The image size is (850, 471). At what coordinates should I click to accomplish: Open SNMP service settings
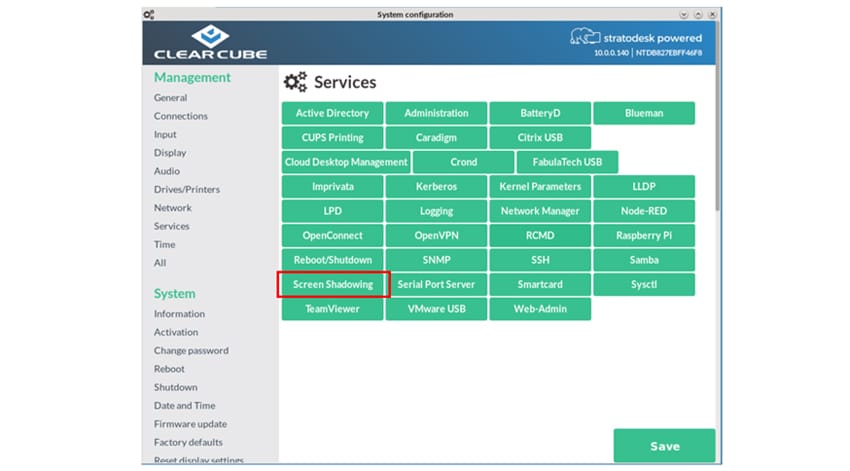(436, 260)
